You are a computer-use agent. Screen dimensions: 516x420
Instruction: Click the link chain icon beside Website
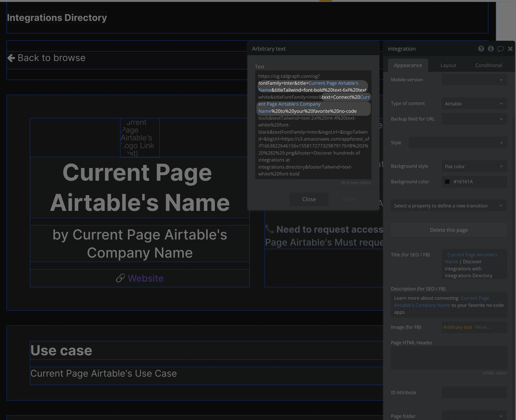pyautogui.click(x=120, y=278)
